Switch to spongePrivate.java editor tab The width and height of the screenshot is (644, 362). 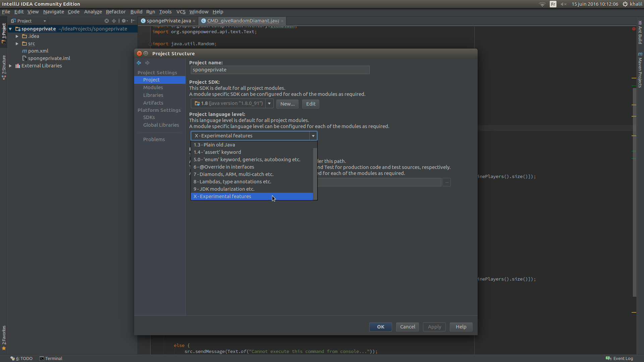168,21
